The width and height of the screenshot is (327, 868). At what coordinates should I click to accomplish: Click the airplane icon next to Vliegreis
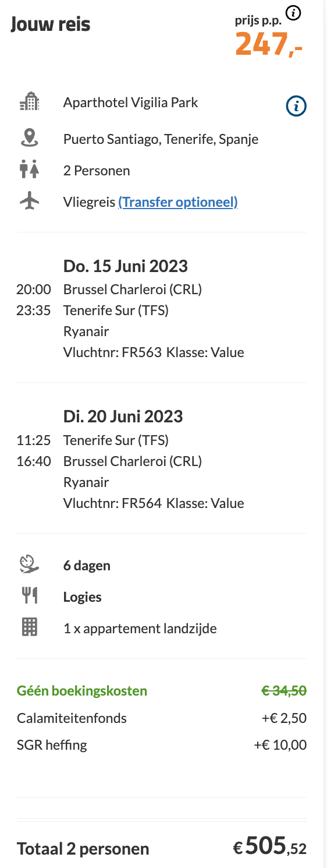[29, 202]
